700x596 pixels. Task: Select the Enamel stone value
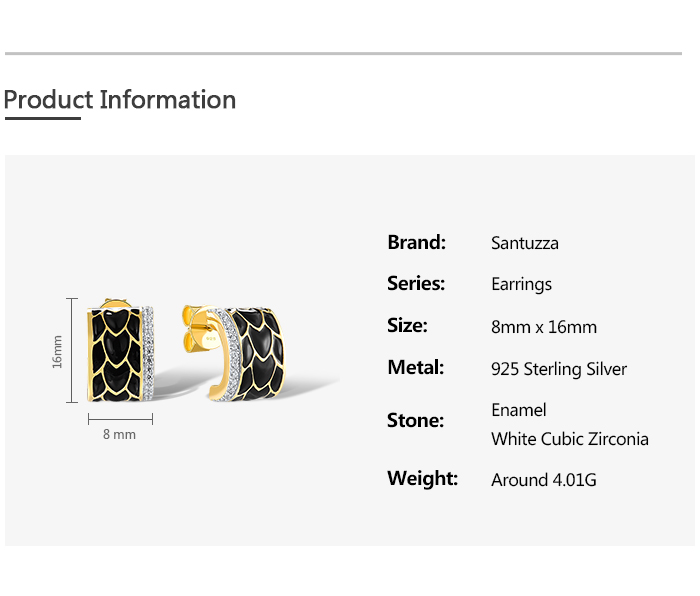pyautogui.click(x=519, y=410)
